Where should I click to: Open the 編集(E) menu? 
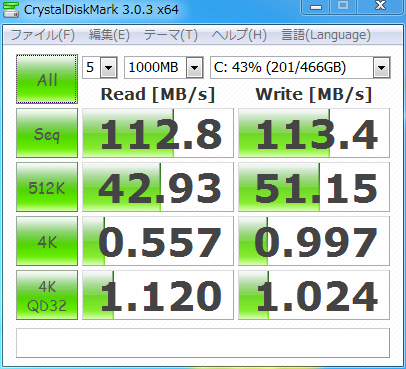click(109, 35)
